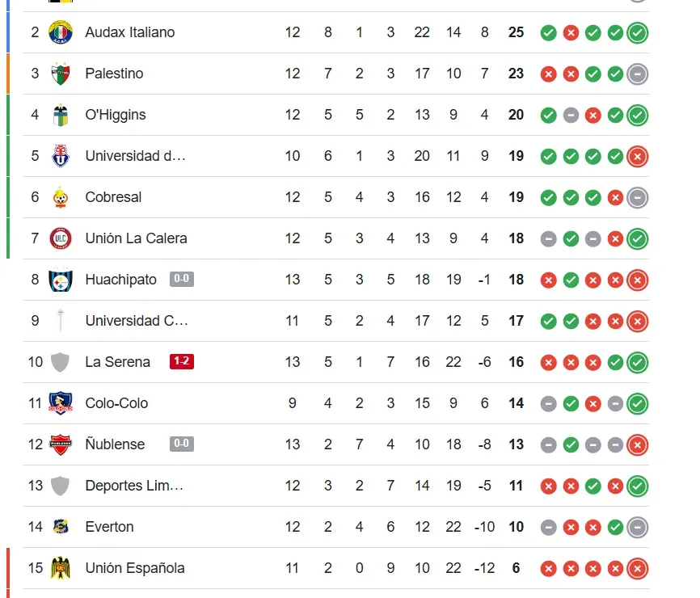
Task: Select Audax Italiano's latest match win indicator
Action: tap(638, 33)
